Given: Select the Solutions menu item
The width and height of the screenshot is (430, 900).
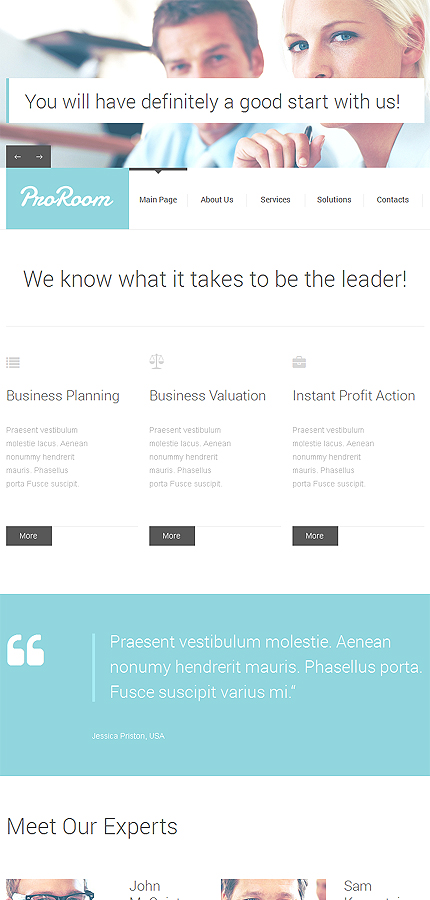Looking at the screenshot, I should click(x=334, y=200).
